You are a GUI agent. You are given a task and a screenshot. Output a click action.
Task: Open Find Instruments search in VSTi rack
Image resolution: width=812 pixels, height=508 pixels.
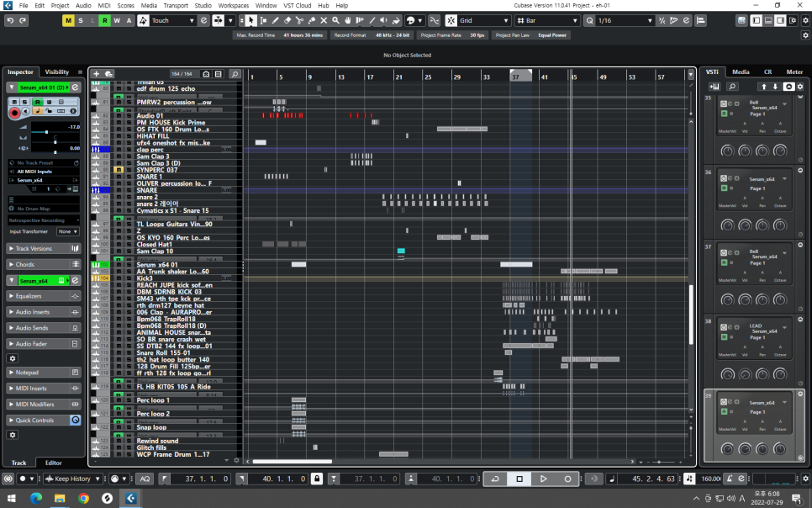[x=732, y=87]
